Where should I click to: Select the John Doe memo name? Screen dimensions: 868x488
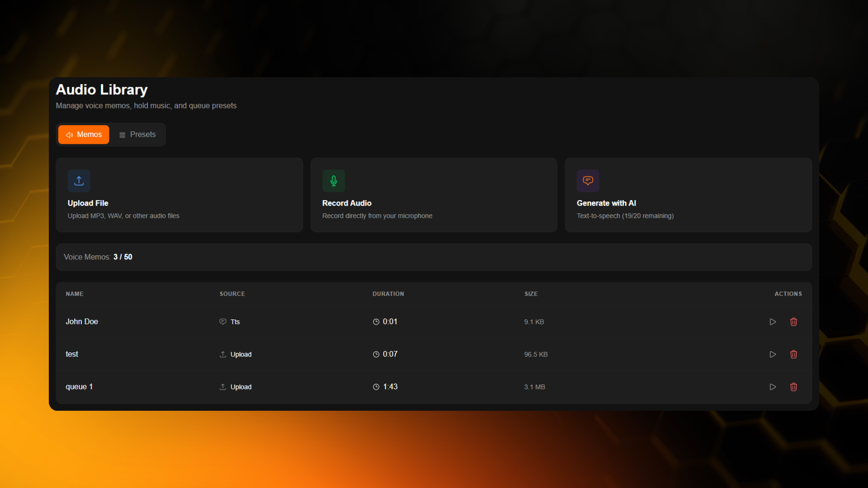pos(82,322)
